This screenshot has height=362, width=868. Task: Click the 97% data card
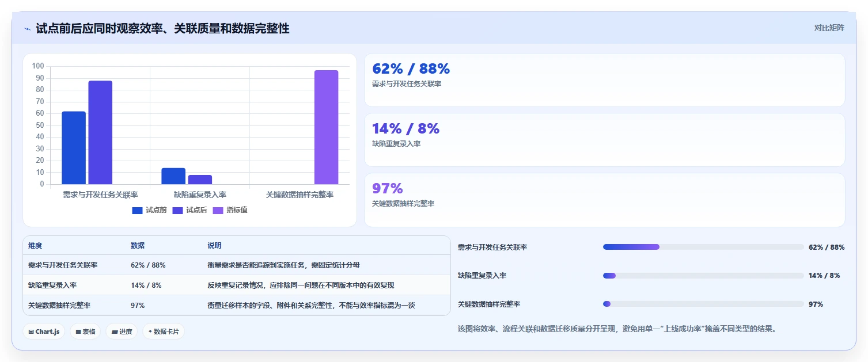pyautogui.click(x=604, y=200)
